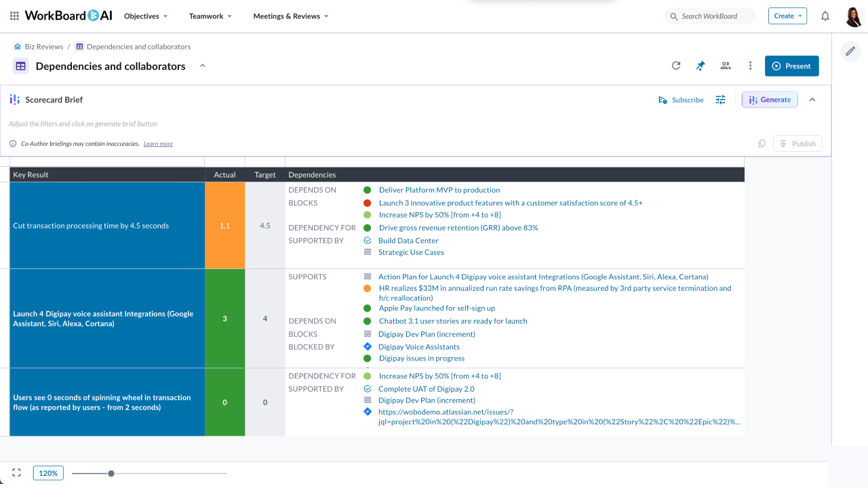
Task: Open the collaborators people icon
Action: 726,66
